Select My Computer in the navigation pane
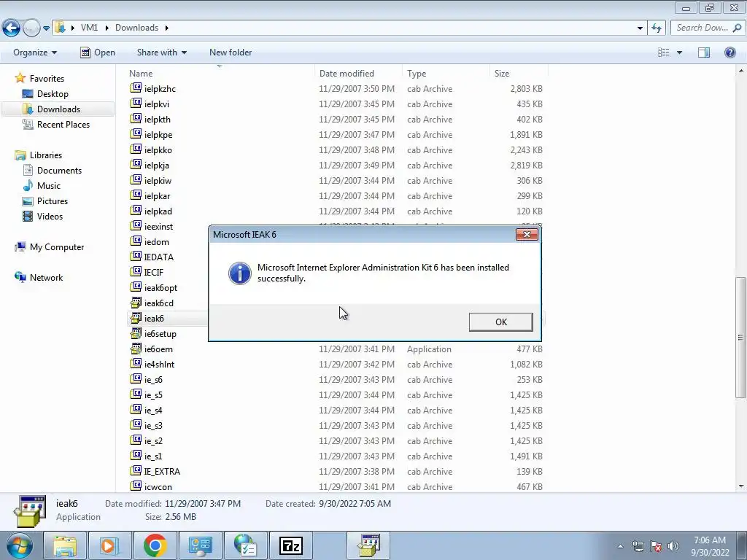 57,247
